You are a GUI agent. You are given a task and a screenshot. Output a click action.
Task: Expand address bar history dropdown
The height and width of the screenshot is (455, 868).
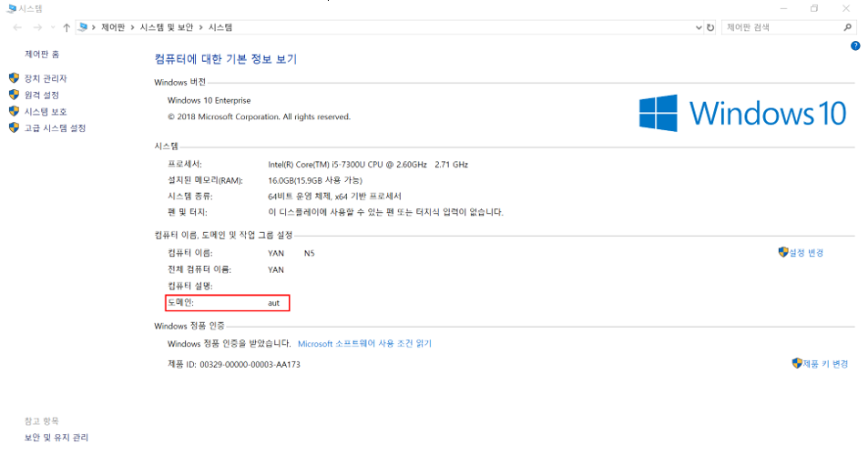coord(698,27)
